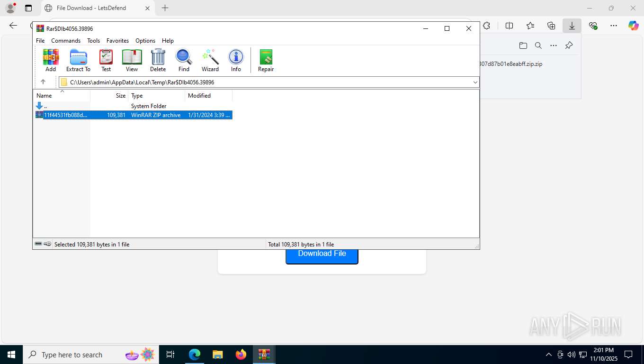
Task: Click the Delete trash can icon
Action: [158, 60]
